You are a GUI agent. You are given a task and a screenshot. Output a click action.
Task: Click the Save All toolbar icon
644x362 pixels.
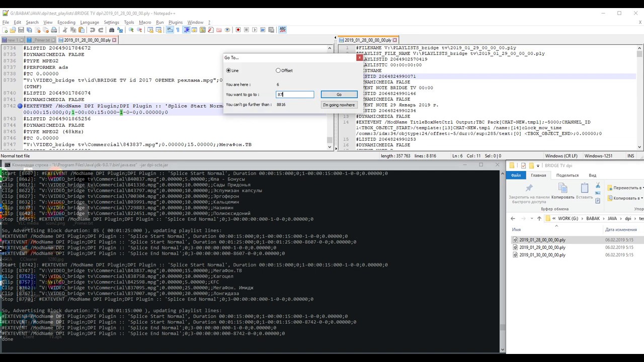[29, 30]
